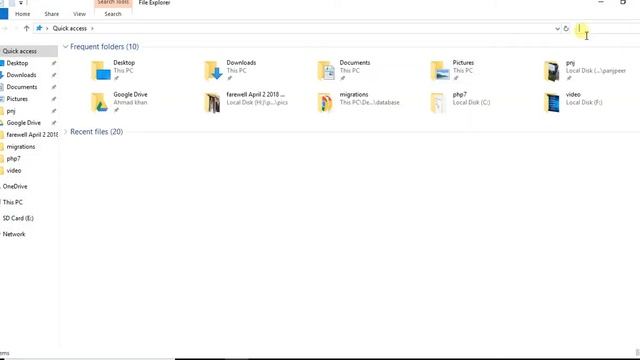Open the Desktop folder icon in Frequent folders

[x=100, y=71]
